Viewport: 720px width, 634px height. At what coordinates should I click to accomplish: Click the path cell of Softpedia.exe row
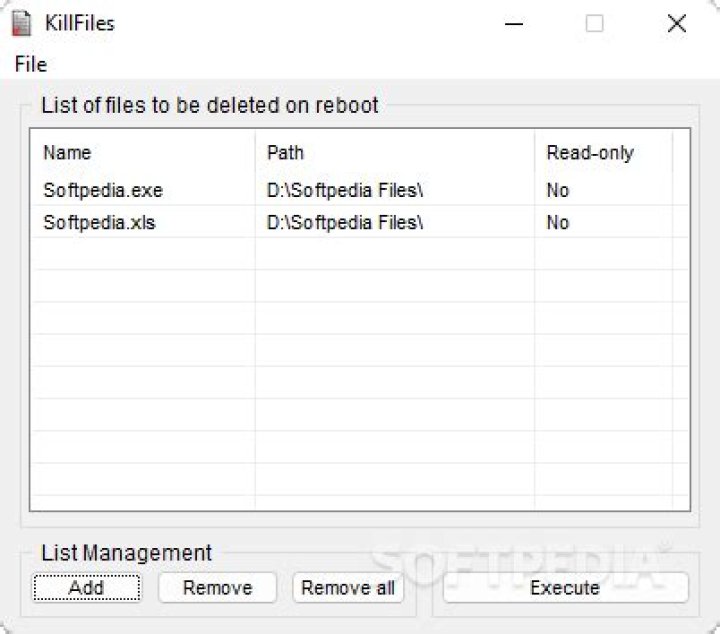coord(345,190)
